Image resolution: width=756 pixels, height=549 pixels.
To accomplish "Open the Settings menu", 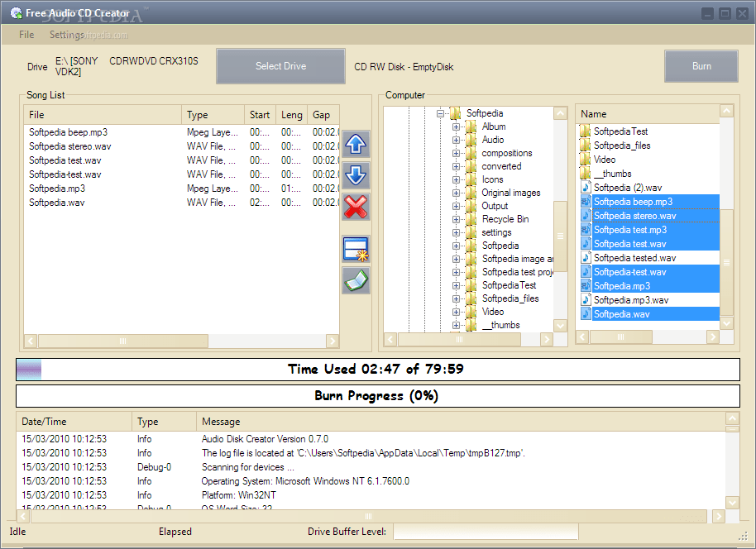I will click(67, 35).
